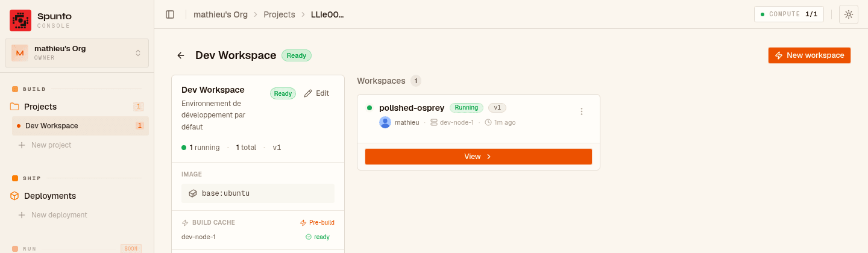The height and width of the screenshot is (253, 868).
Task: Click the Ready badge beside page title
Action: click(x=297, y=55)
